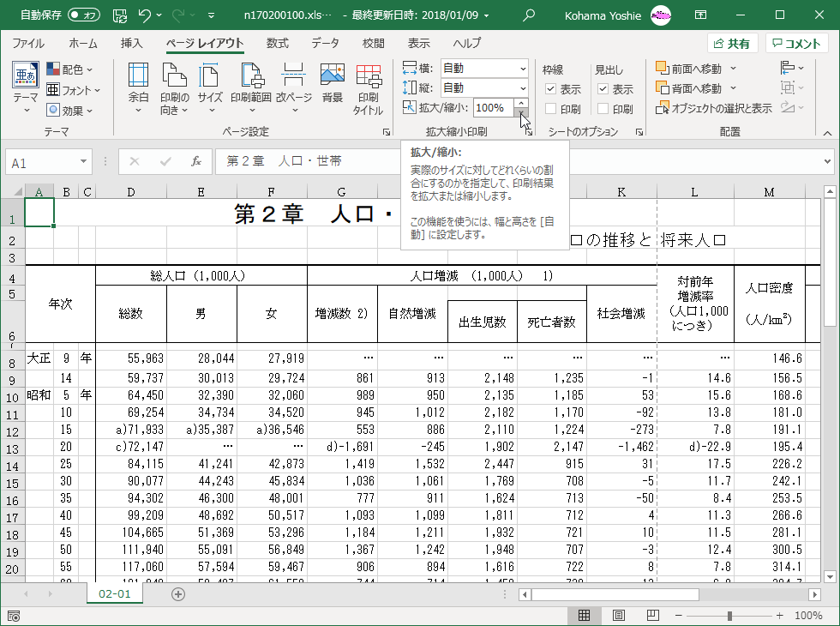840x626 pixels.
Task: Select the 02-01 sheet tab
Action: coord(115,593)
